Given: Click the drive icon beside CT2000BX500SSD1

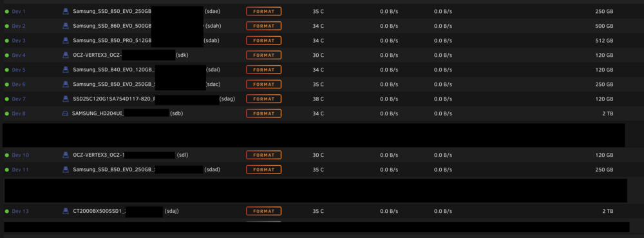Looking at the screenshot, I should pos(65,212).
